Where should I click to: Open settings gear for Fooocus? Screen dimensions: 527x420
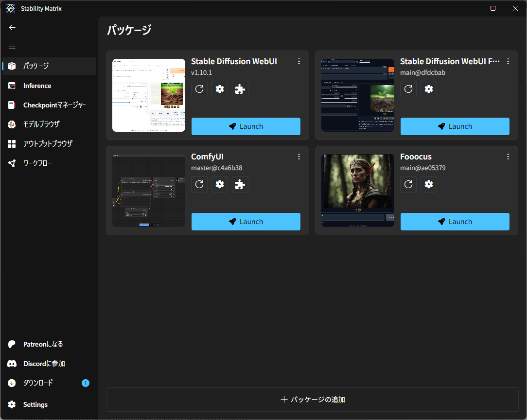(x=429, y=184)
